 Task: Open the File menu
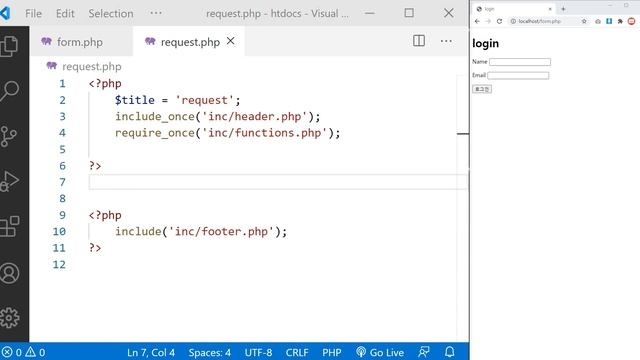[x=33, y=13]
